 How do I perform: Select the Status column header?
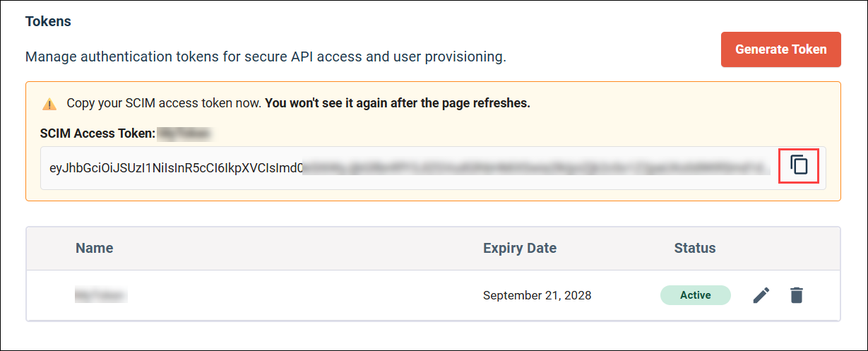coord(695,248)
